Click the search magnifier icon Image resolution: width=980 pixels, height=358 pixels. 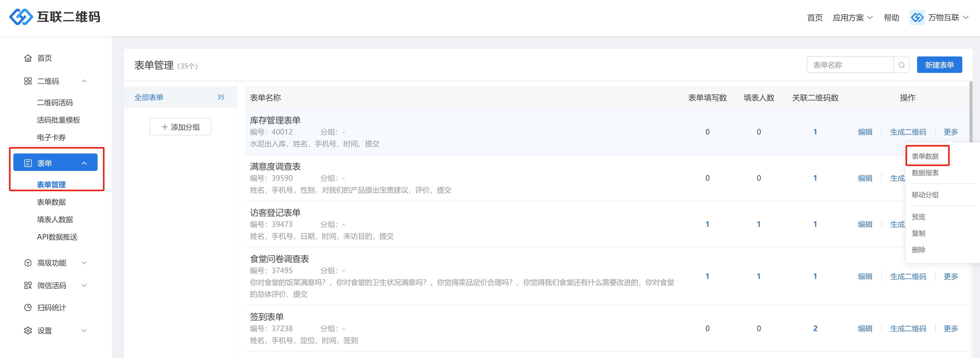[901, 65]
